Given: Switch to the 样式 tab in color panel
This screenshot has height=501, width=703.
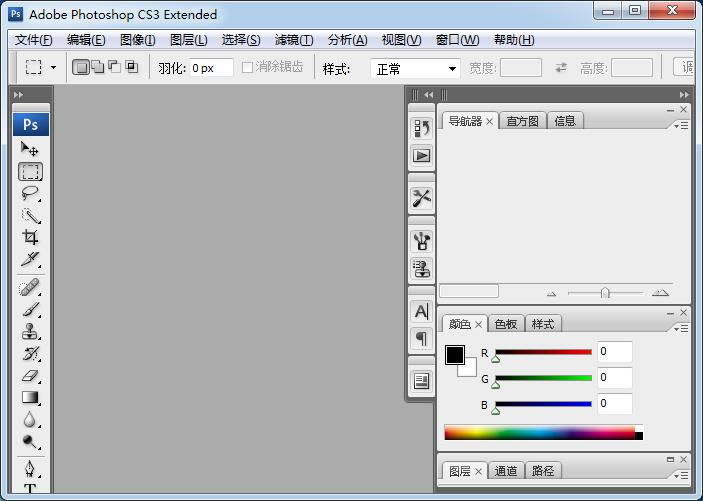Looking at the screenshot, I should (542, 324).
